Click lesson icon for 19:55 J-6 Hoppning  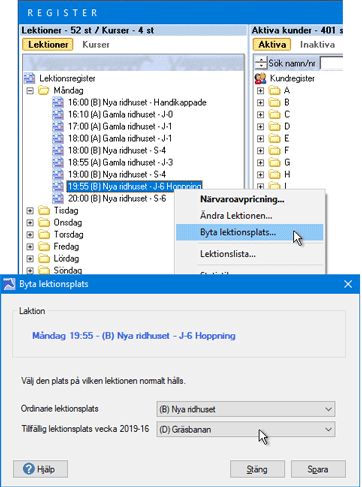[58, 186]
